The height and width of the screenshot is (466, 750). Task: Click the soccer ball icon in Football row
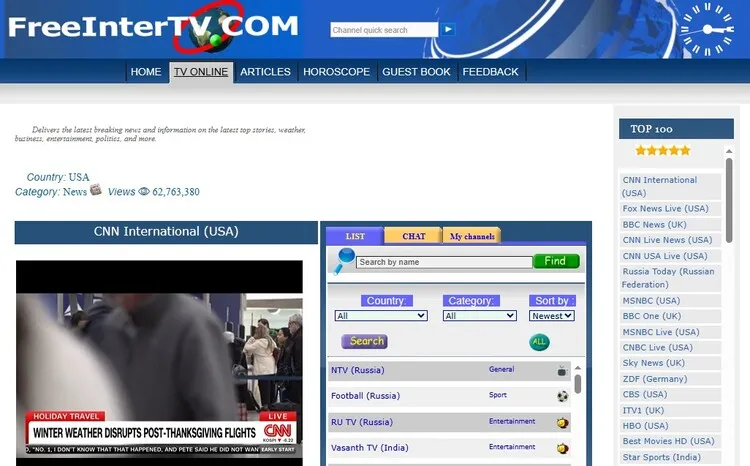tap(562, 396)
